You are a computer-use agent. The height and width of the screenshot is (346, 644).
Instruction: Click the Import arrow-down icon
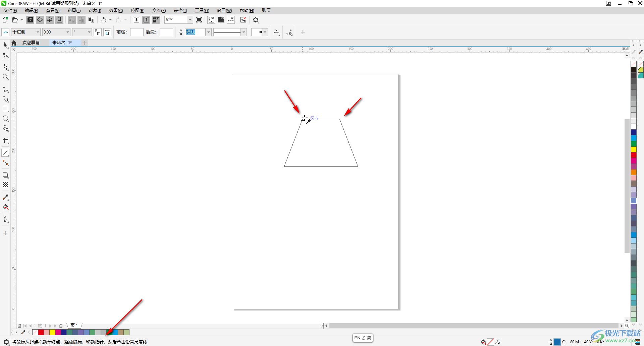(137, 20)
